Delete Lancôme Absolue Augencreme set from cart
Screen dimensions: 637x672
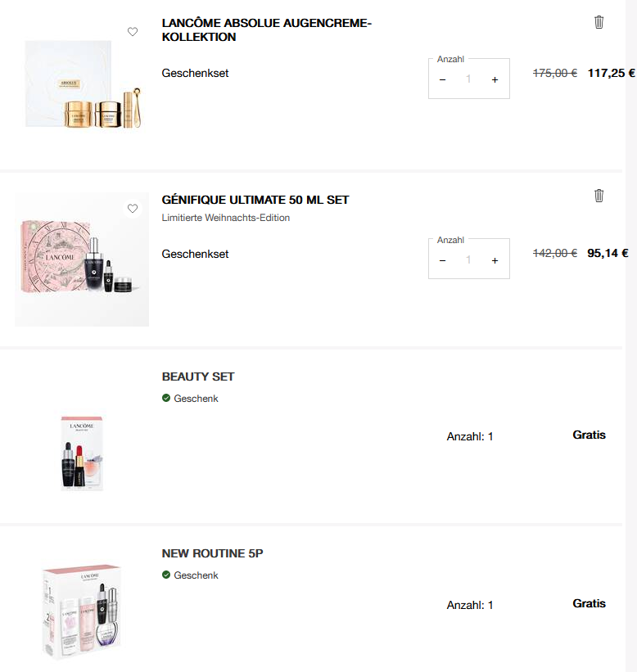click(x=599, y=23)
